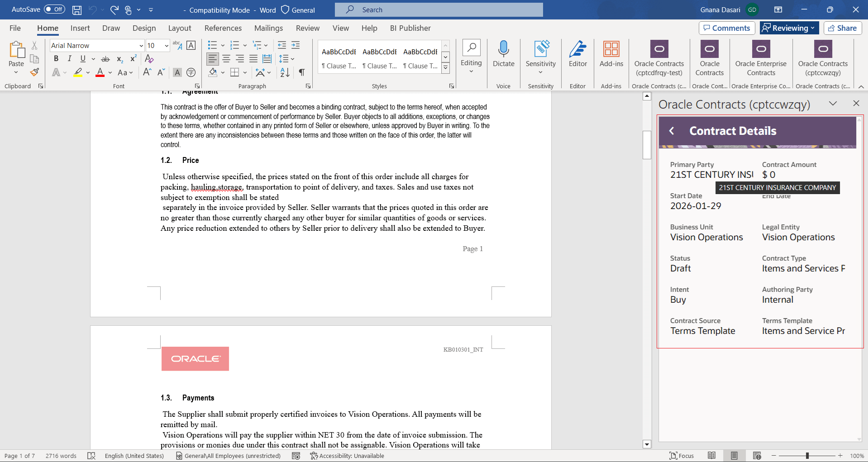Image resolution: width=868 pixels, height=462 pixels.
Task: Open the Comments pane
Action: pyautogui.click(x=727, y=28)
